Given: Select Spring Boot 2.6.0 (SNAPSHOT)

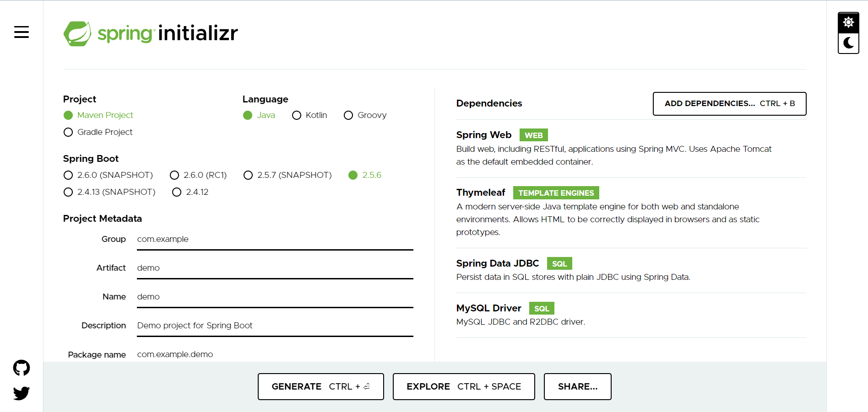Looking at the screenshot, I should (108, 175).
